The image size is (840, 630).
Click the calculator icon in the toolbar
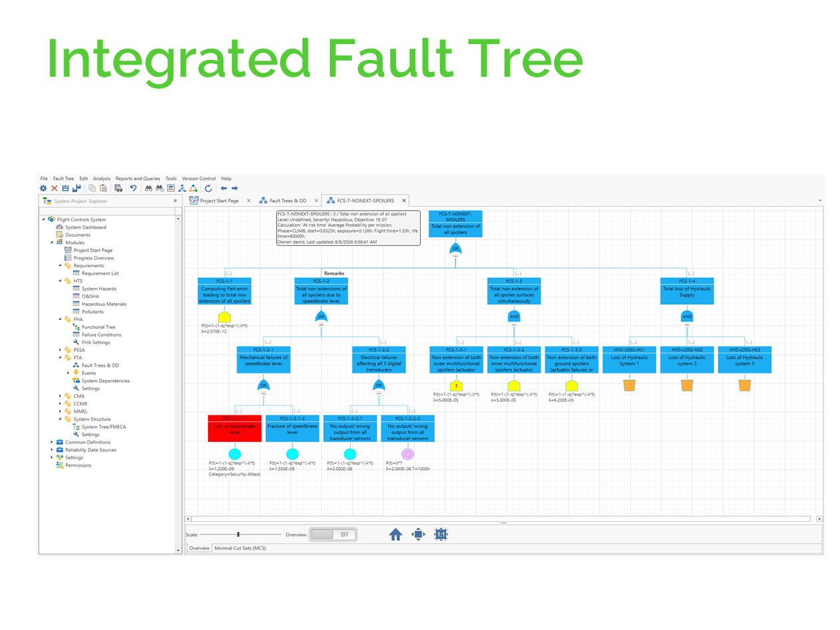[171, 189]
